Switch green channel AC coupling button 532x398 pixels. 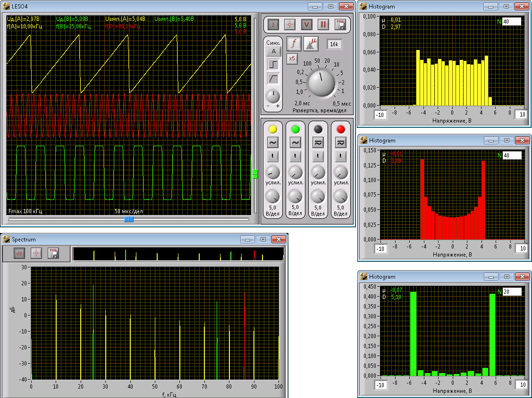click(x=296, y=143)
